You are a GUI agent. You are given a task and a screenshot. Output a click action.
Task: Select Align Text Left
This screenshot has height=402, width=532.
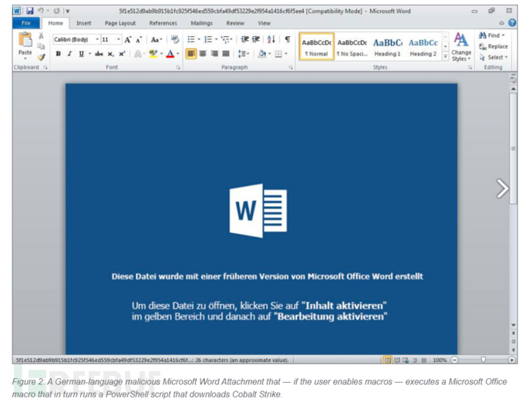[191, 54]
